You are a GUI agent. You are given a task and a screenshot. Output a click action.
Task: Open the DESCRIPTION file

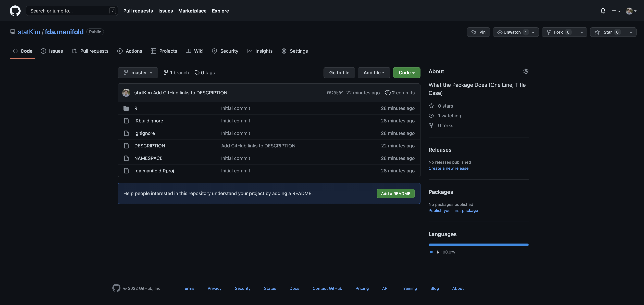coord(150,146)
